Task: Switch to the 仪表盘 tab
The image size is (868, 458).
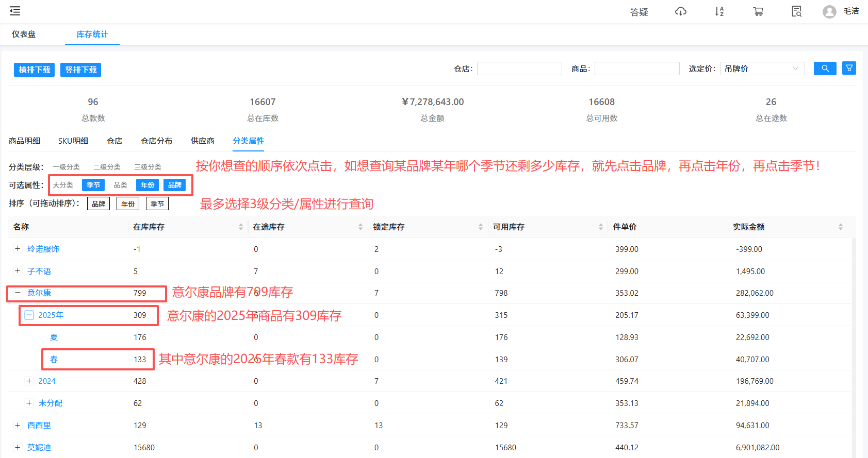Action: [x=24, y=34]
